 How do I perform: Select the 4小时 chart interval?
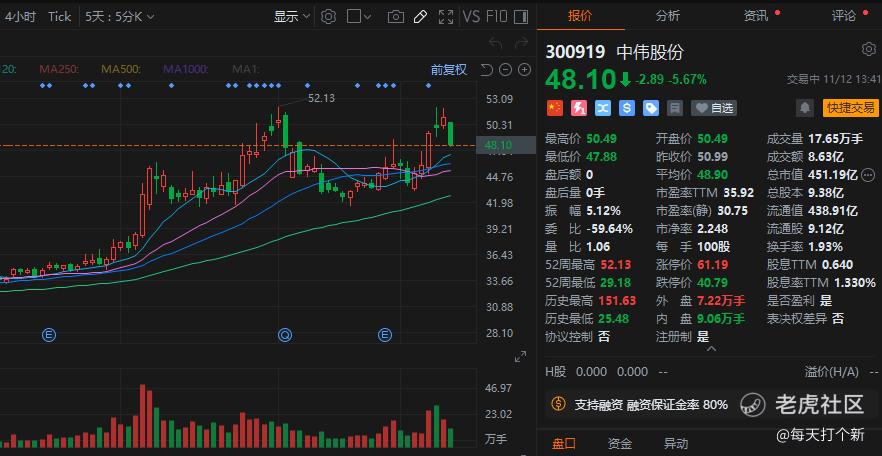point(20,17)
